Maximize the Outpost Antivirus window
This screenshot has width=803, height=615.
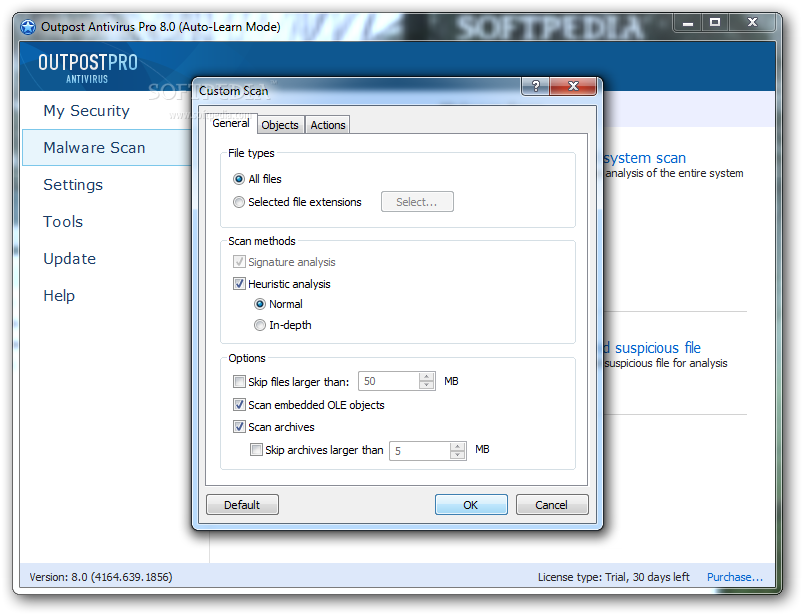[715, 23]
